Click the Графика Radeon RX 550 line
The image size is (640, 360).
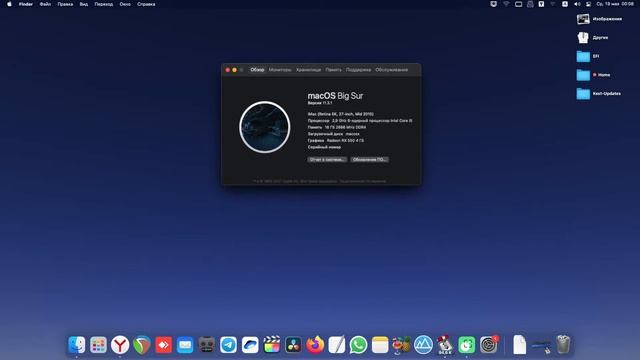click(336, 140)
